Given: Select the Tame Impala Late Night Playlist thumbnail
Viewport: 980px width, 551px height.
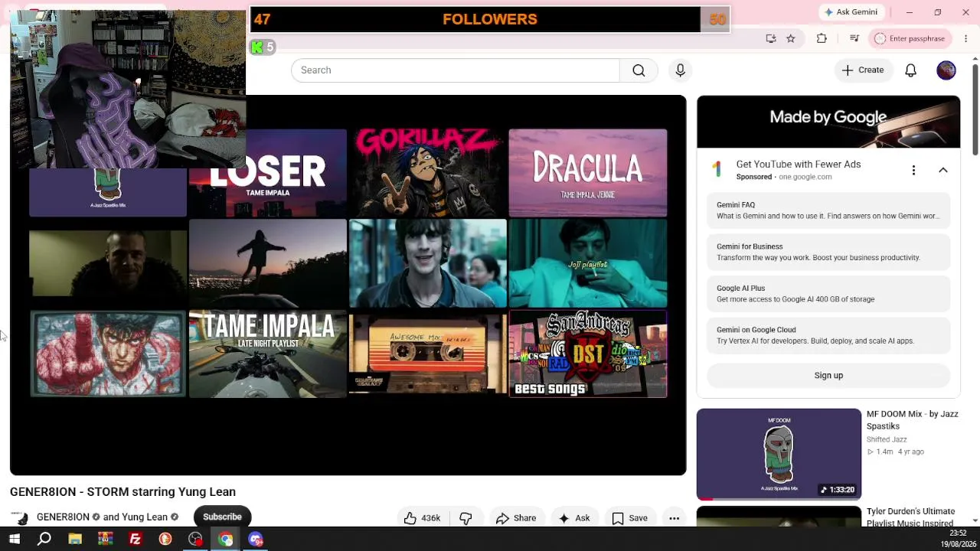Looking at the screenshot, I should pos(268,354).
